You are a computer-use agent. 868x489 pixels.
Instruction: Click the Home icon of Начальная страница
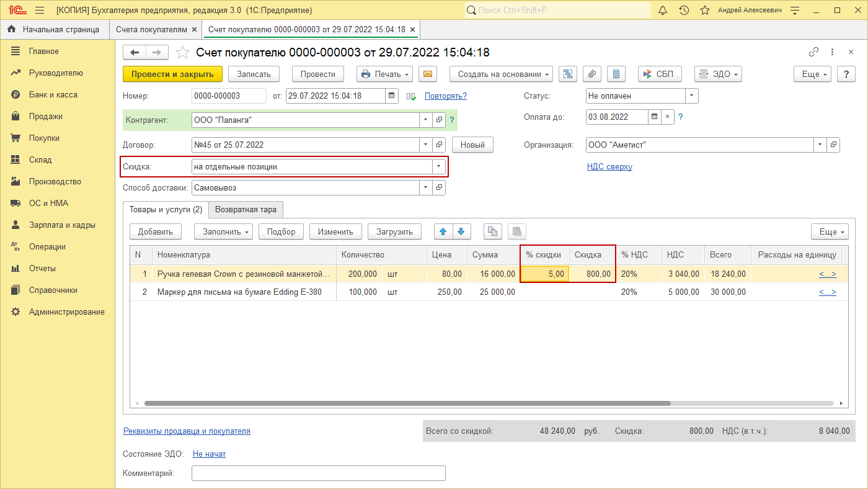(11, 29)
